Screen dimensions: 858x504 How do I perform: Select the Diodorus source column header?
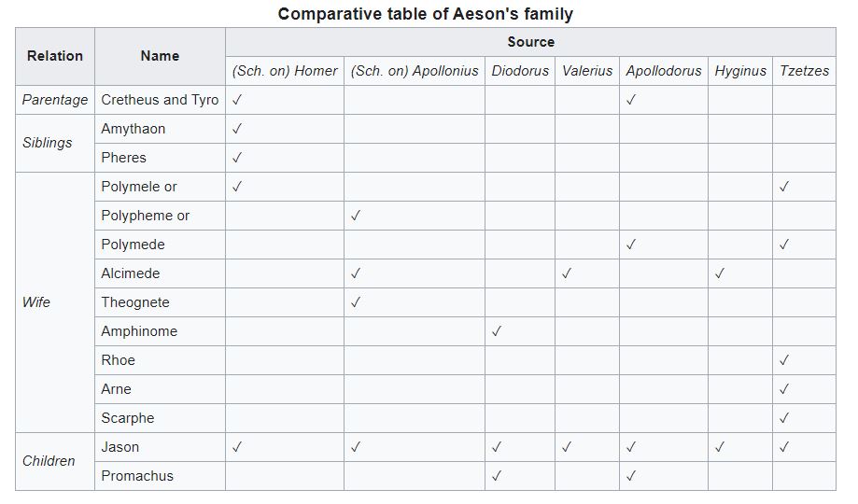click(x=520, y=71)
